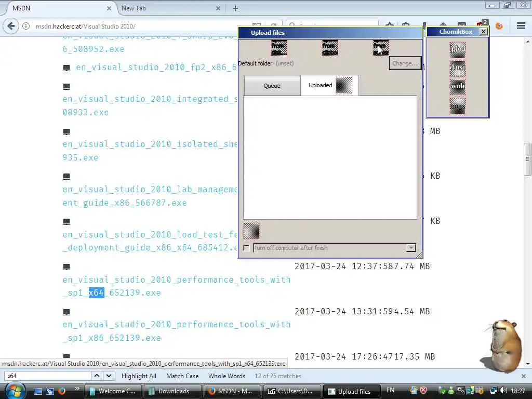Click Show Desktop in the quick launch
Screen dimensions: 532x399
[x=38, y=391]
